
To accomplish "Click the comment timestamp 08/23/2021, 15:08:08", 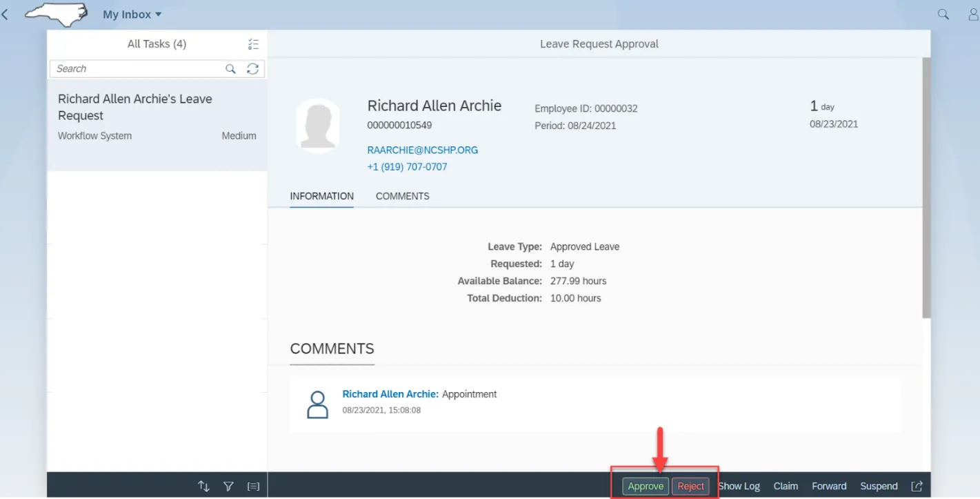I will 381,410.
